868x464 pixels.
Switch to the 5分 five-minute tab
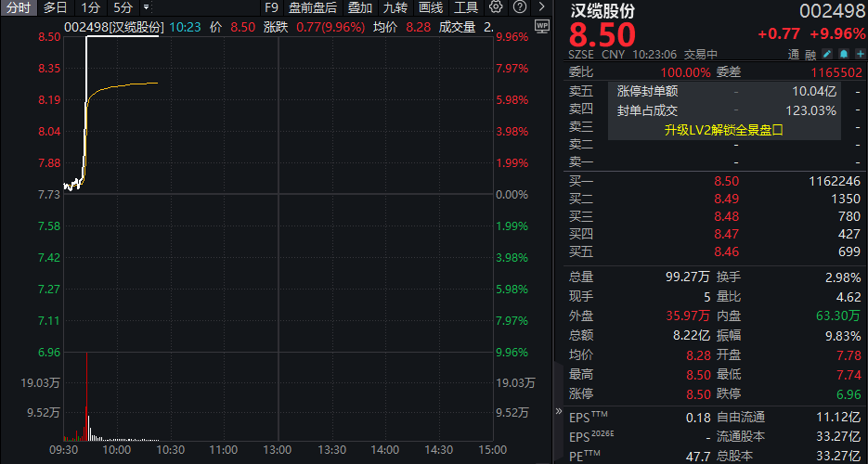click(x=123, y=7)
